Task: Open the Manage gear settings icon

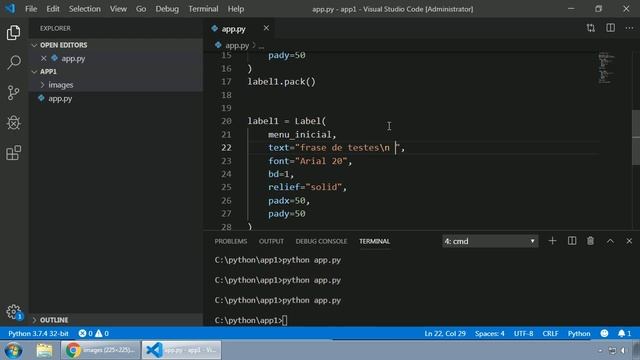Action: pyautogui.click(x=13, y=312)
